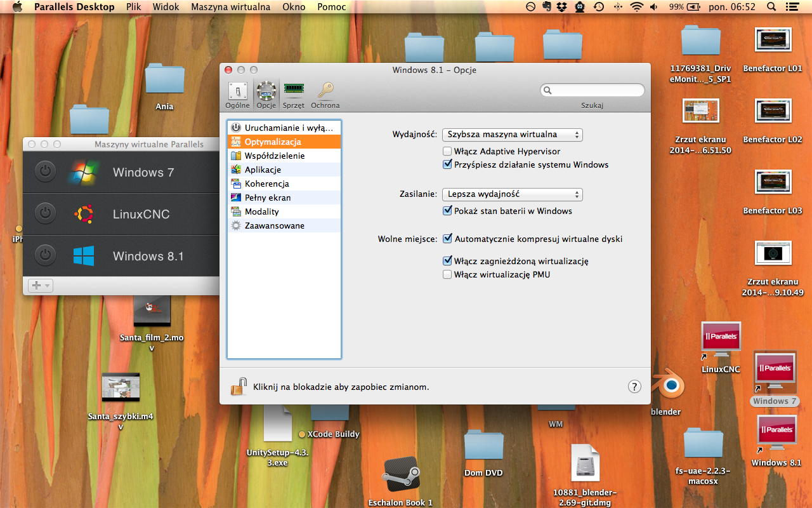Click the help question mark button
The height and width of the screenshot is (508, 812).
(634, 386)
